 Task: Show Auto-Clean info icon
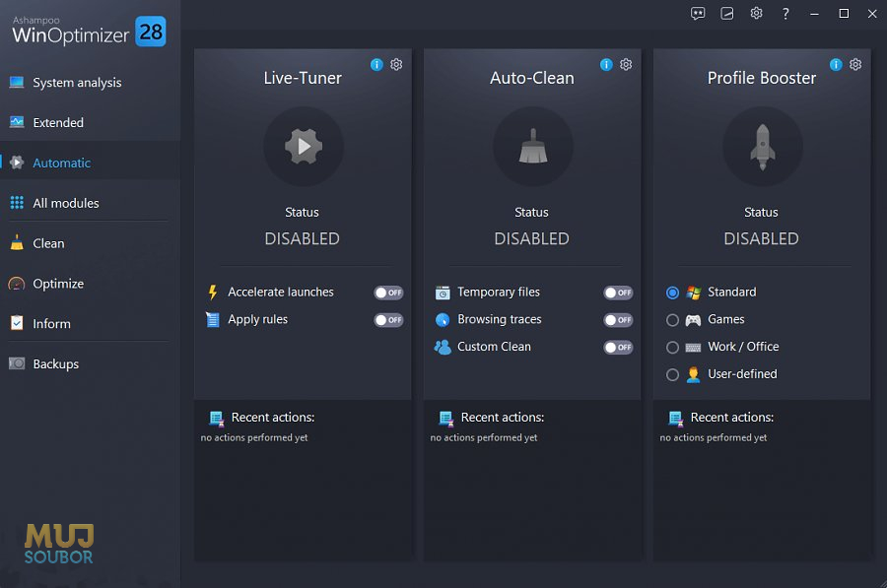click(606, 64)
